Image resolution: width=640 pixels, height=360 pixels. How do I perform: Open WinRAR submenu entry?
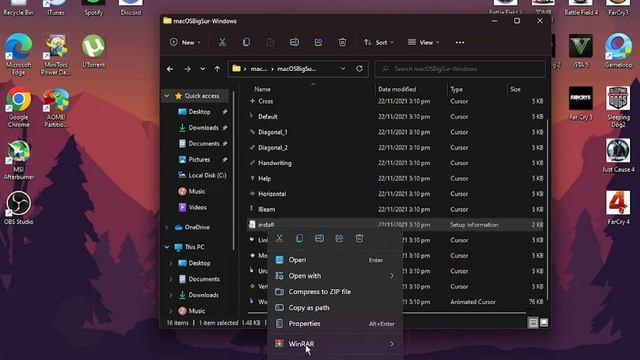tap(335, 344)
